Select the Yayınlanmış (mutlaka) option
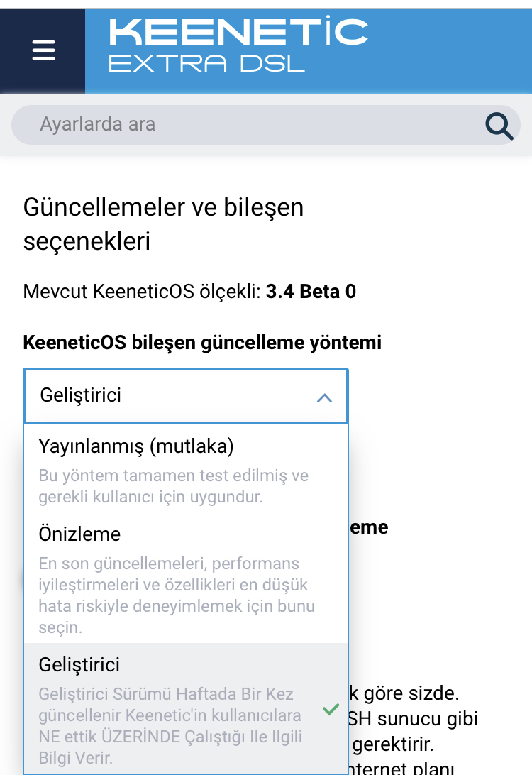 click(x=186, y=470)
